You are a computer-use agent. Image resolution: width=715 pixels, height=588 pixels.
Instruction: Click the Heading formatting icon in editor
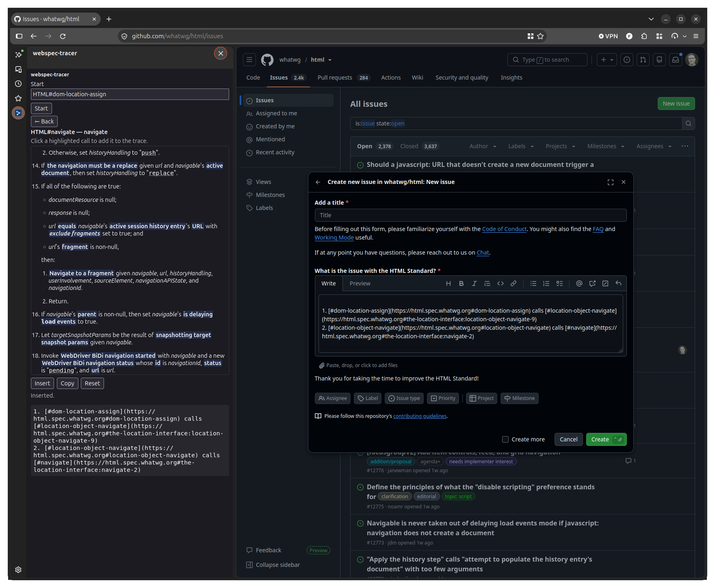[x=448, y=283]
